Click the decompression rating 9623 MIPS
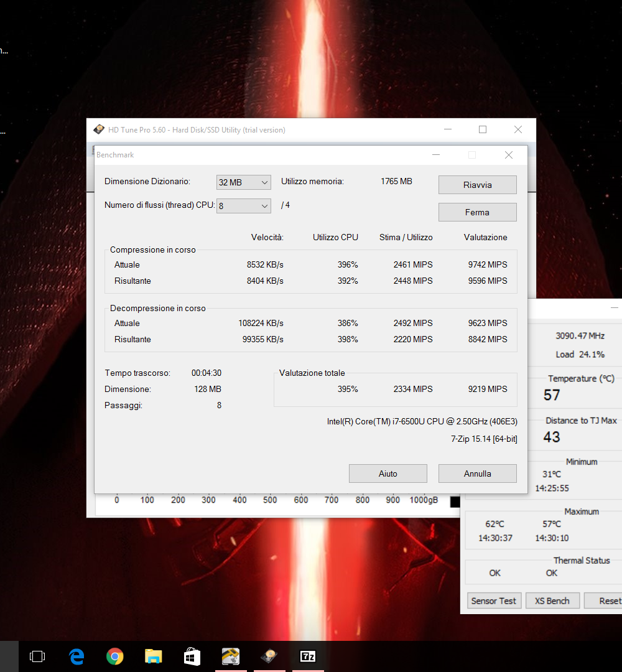 pyautogui.click(x=488, y=323)
